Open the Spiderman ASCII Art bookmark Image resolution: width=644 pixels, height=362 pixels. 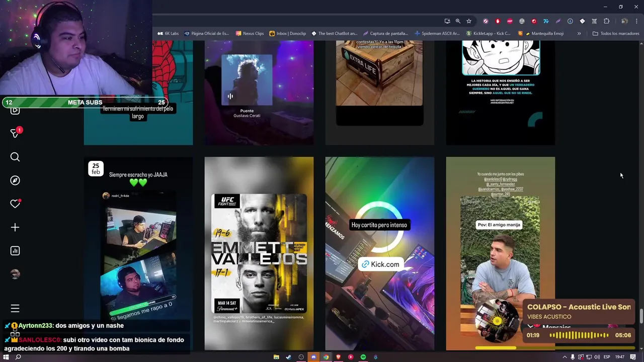coord(437,34)
